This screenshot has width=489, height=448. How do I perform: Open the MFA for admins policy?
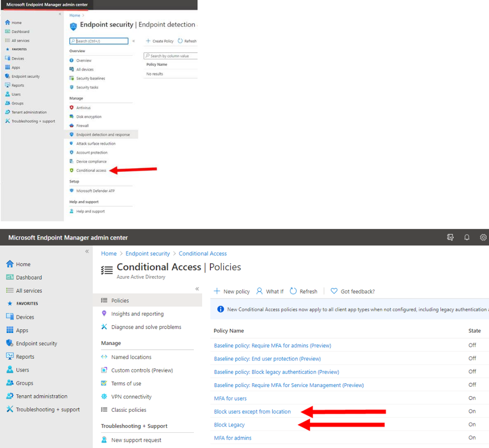(233, 438)
